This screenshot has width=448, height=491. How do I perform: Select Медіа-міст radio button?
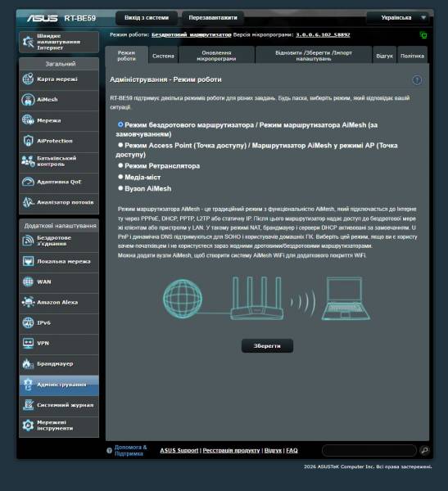tap(120, 177)
